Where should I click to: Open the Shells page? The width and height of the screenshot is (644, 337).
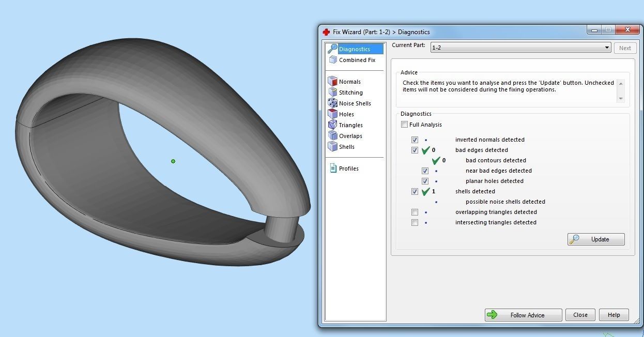(x=347, y=147)
